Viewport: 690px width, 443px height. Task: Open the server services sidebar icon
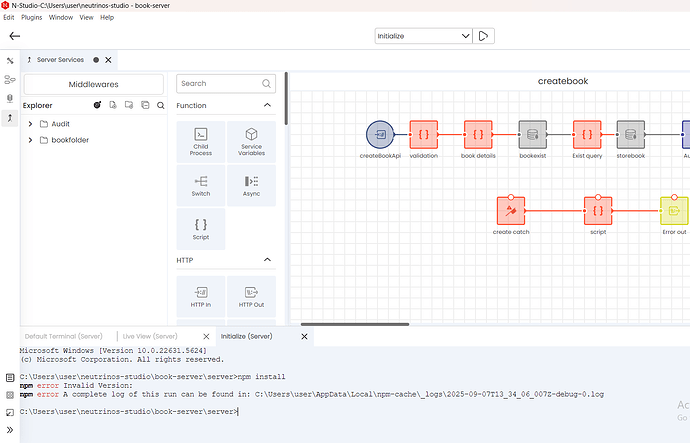click(x=10, y=118)
